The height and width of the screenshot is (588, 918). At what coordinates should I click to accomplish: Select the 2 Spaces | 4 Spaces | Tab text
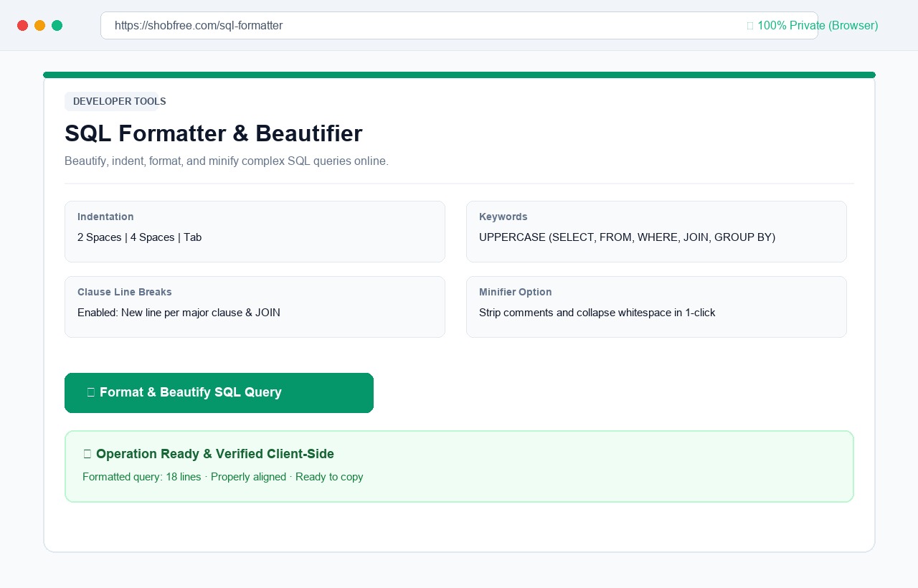click(x=139, y=237)
